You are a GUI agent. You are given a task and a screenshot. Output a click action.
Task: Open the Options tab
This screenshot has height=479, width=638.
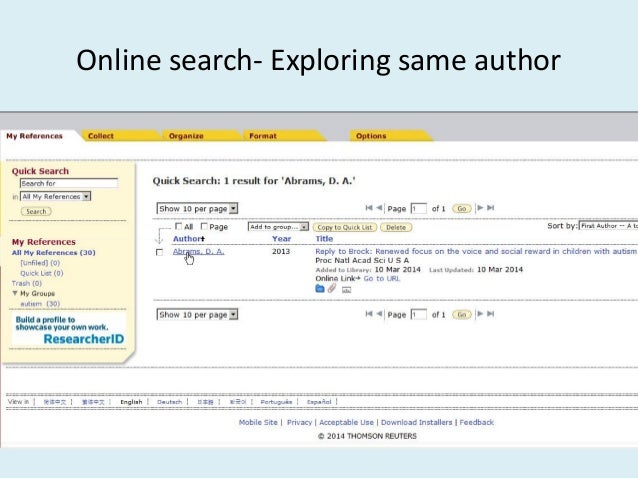pyautogui.click(x=371, y=136)
